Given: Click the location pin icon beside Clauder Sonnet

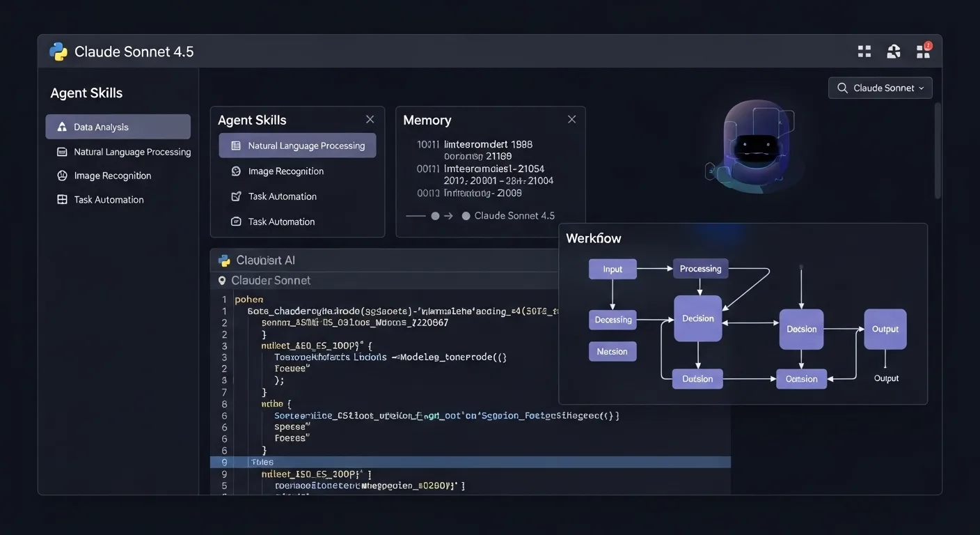Looking at the screenshot, I should 222,281.
